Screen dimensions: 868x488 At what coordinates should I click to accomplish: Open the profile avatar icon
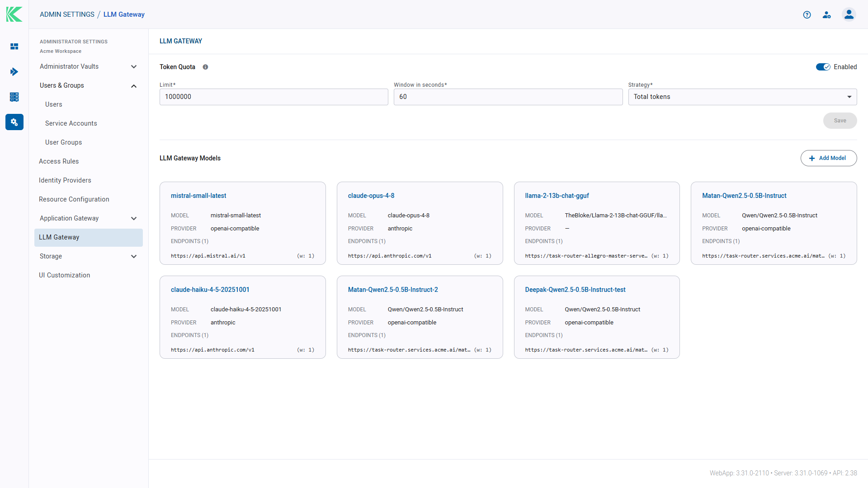[849, 14]
